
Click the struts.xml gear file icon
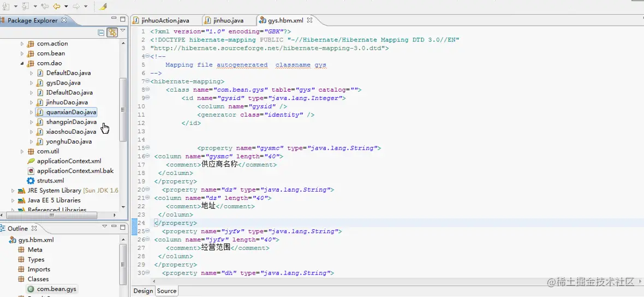tap(31, 181)
